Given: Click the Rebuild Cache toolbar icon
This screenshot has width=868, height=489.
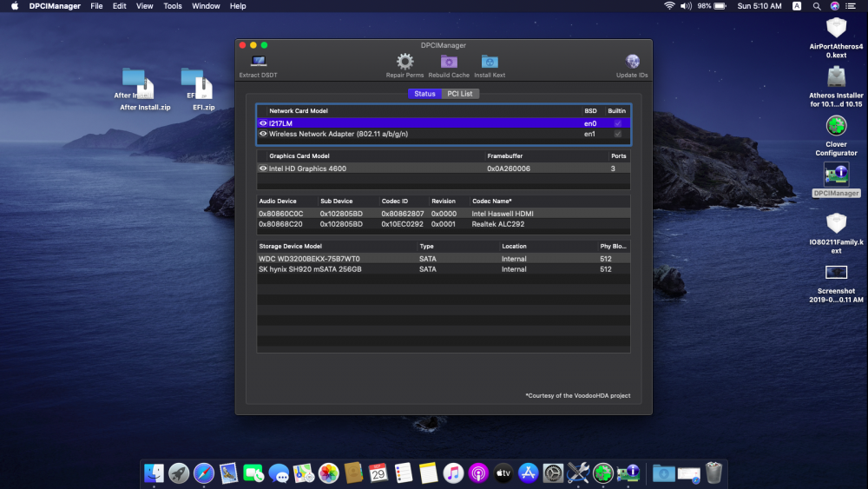Looking at the screenshot, I should pyautogui.click(x=449, y=61).
